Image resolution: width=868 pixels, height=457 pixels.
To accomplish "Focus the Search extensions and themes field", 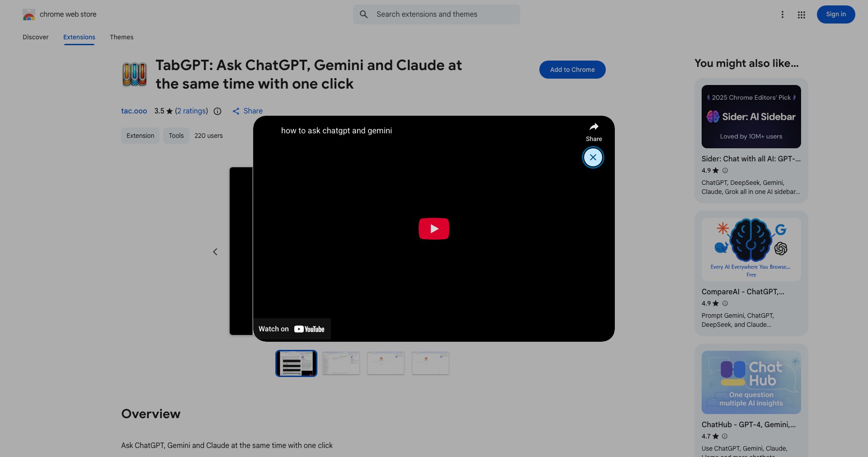I will point(437,14).
